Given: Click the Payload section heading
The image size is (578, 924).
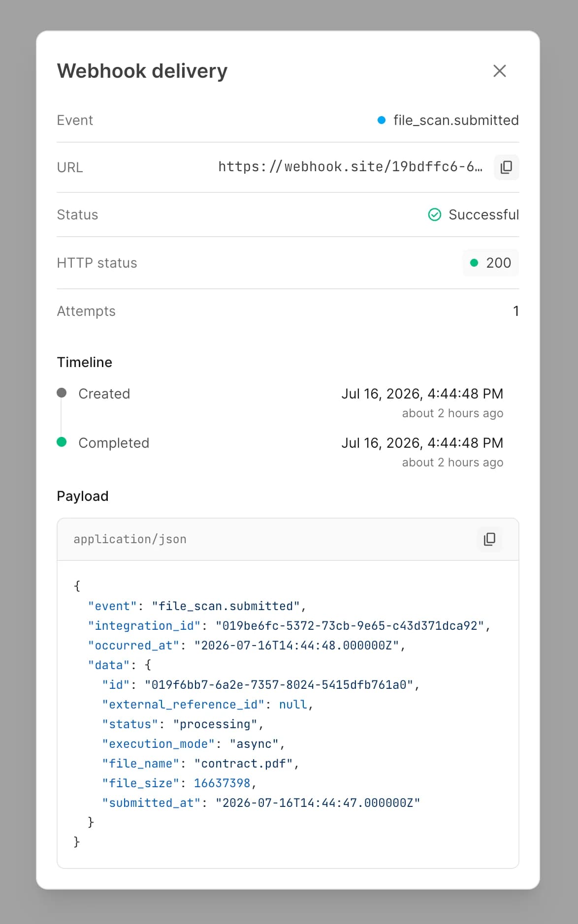Looking at the screenshot, I should click(x=83, y=496).
